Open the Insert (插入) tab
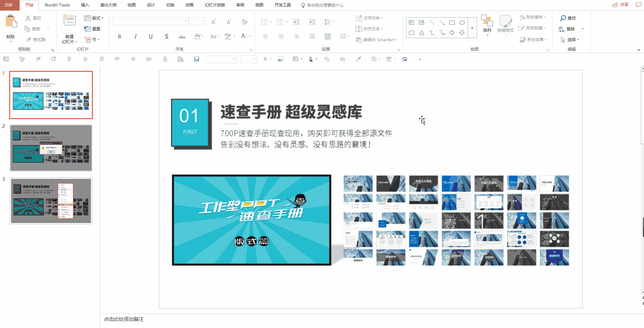 tap(85, 5)
